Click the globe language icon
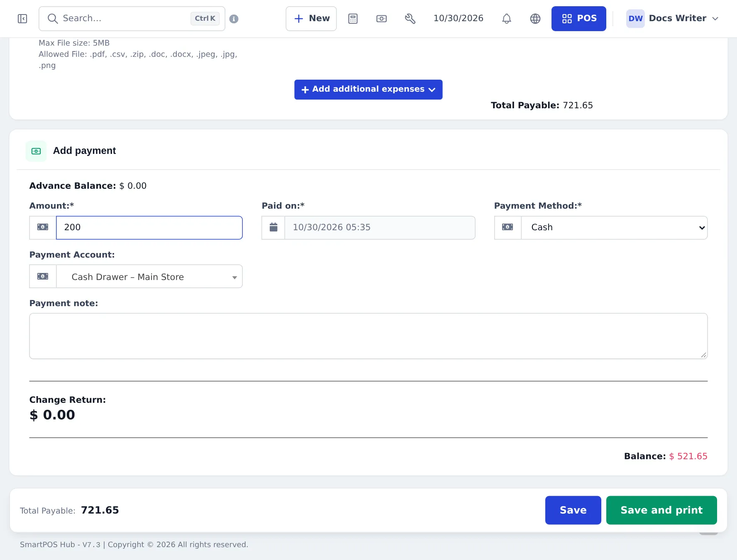 (535, 19)
